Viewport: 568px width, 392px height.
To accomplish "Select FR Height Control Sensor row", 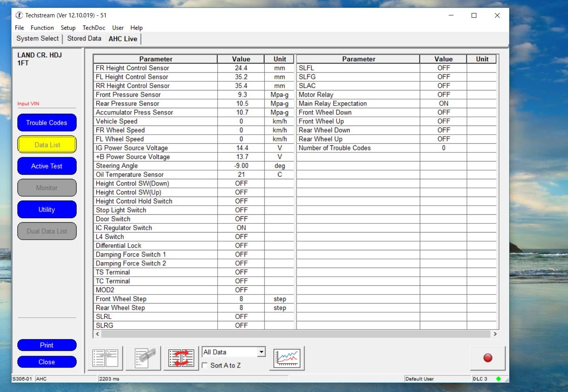I will pyautogui.click(x=194, y=68).
